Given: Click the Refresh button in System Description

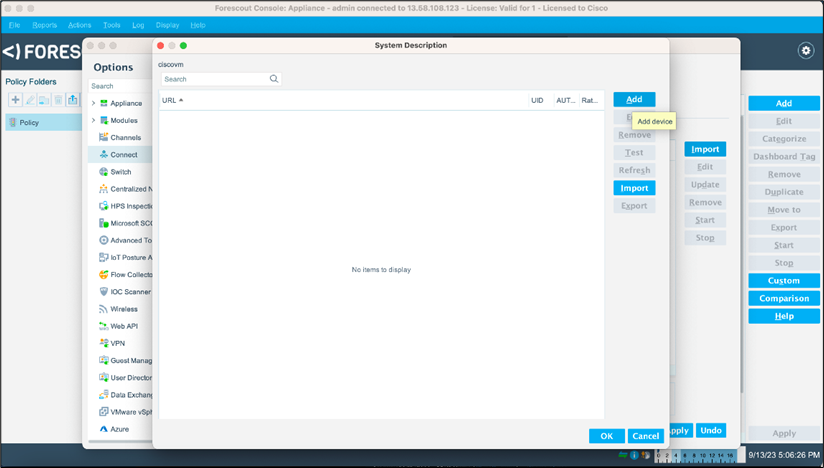Looking at the screenshot, I should 634,170.
